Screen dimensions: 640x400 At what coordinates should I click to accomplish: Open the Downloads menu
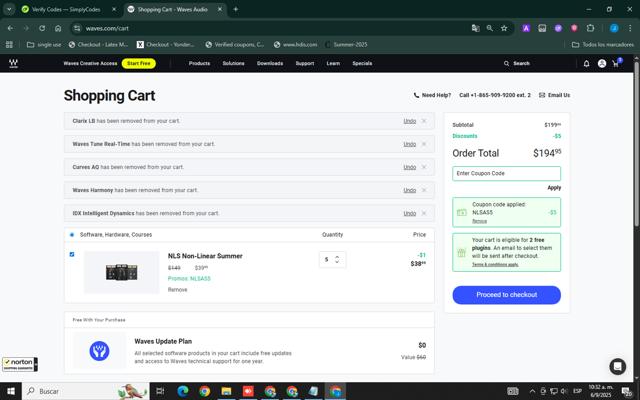coord(270,63)
